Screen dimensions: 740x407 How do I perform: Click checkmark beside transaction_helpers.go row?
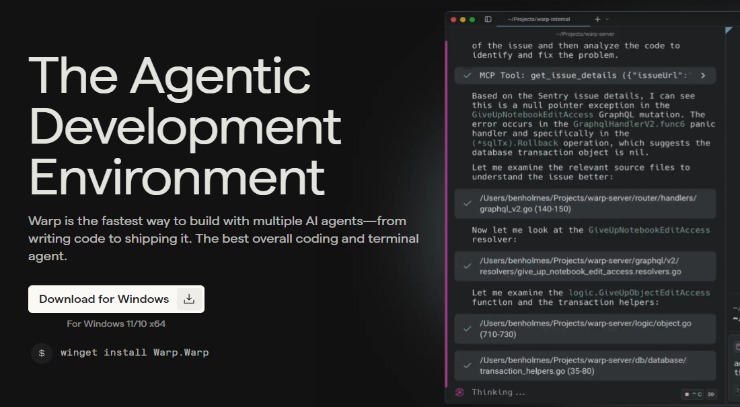[x=467, y=365]
